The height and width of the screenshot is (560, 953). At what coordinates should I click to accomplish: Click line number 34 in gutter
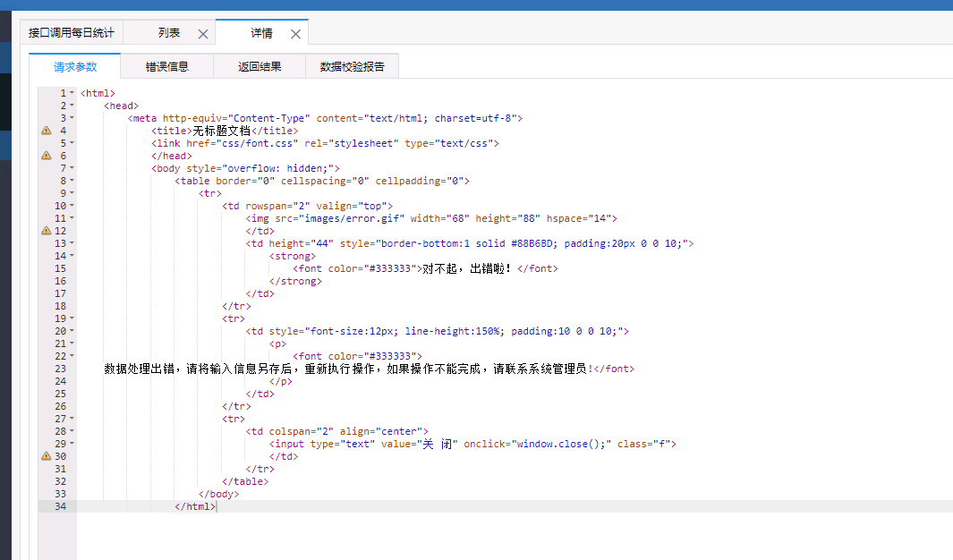[60, 506]
